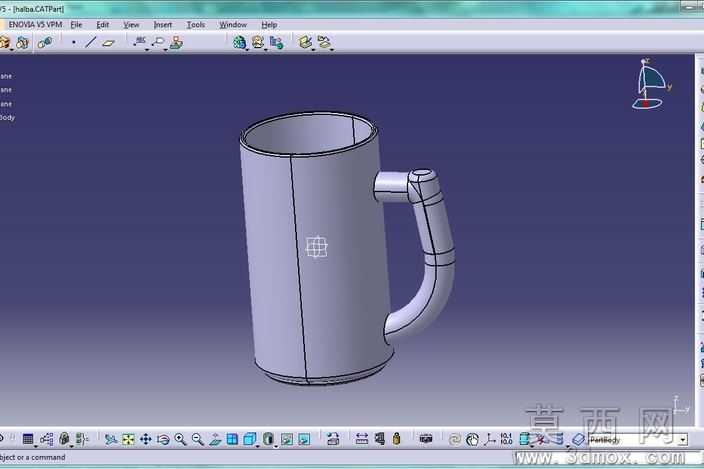Expand arrow under user face icon

click(265, 49)
